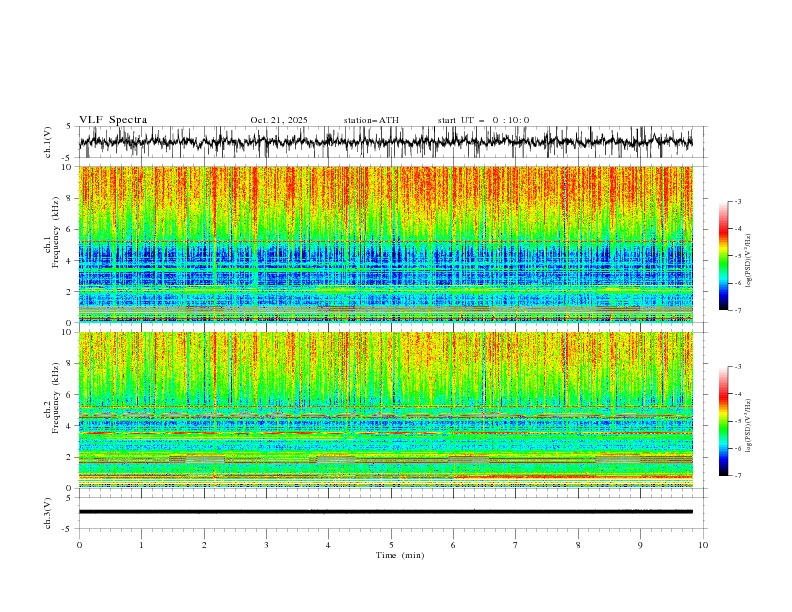792x612 pixels.
Task: Click the "5" volt tick of ch.1(V) panel
Action: (71, 127)
